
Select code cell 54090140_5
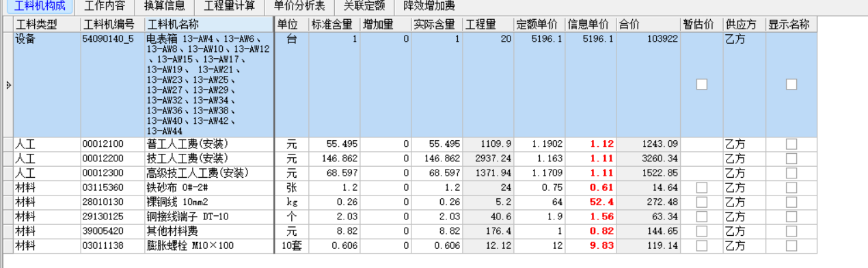point(112,85)
